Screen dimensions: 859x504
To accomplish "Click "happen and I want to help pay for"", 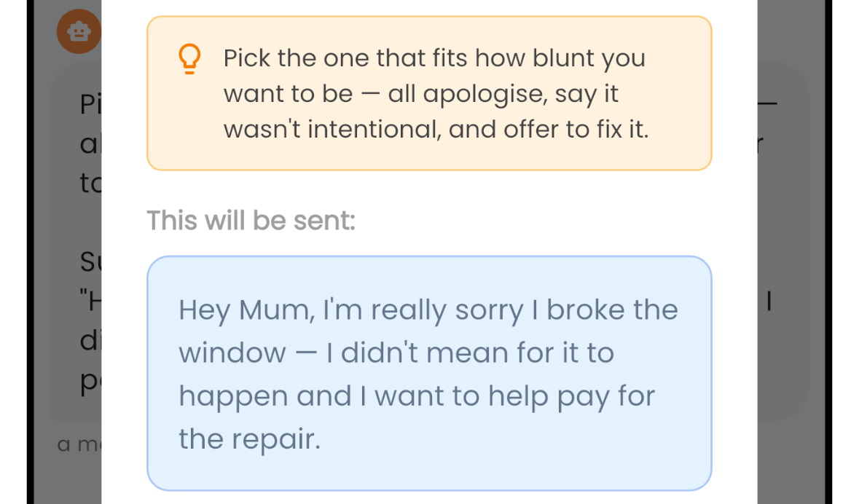I will 417,396.
